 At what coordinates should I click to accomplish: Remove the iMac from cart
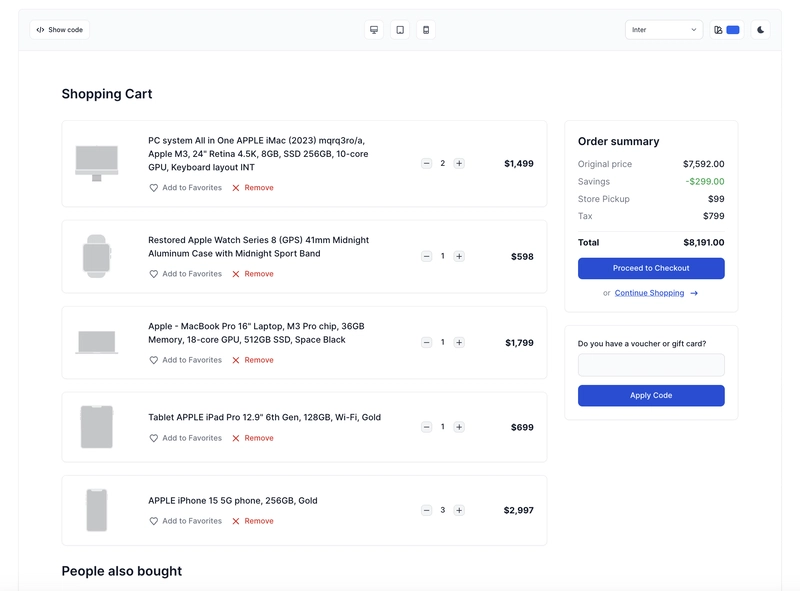coord(253,188)
